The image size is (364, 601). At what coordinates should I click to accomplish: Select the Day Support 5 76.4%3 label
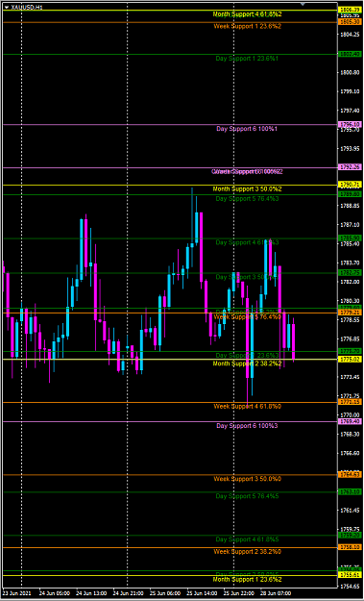tap(247, 198)
